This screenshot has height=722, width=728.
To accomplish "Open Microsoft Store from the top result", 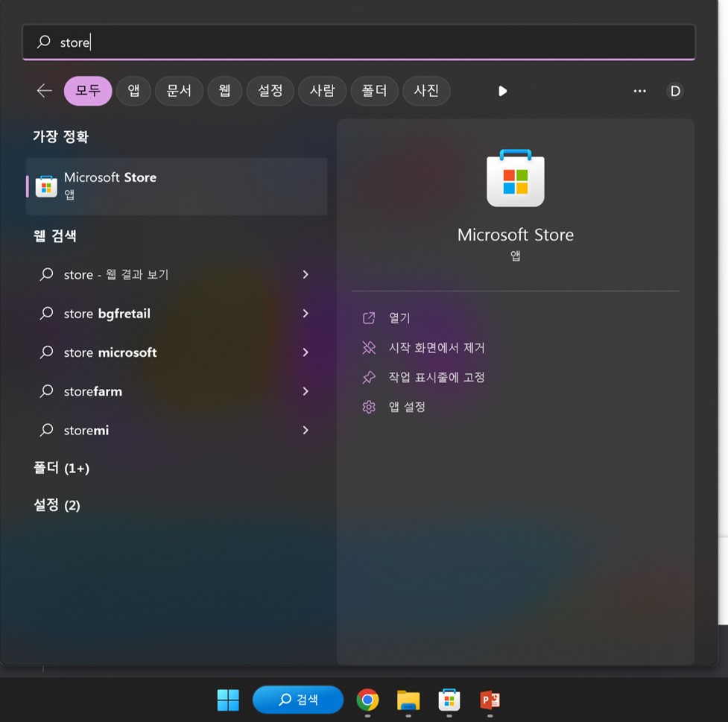I will point(177,186).
